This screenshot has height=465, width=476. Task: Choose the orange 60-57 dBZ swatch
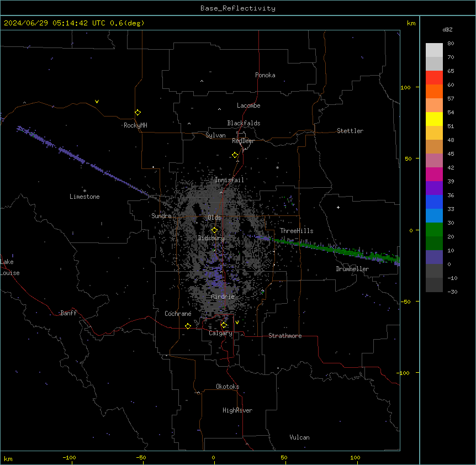coord(434,91)
